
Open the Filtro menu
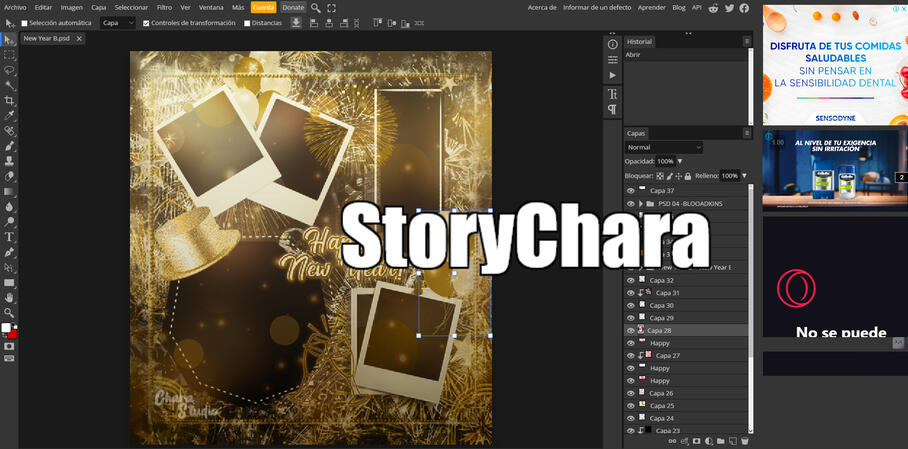coord(164,7)
